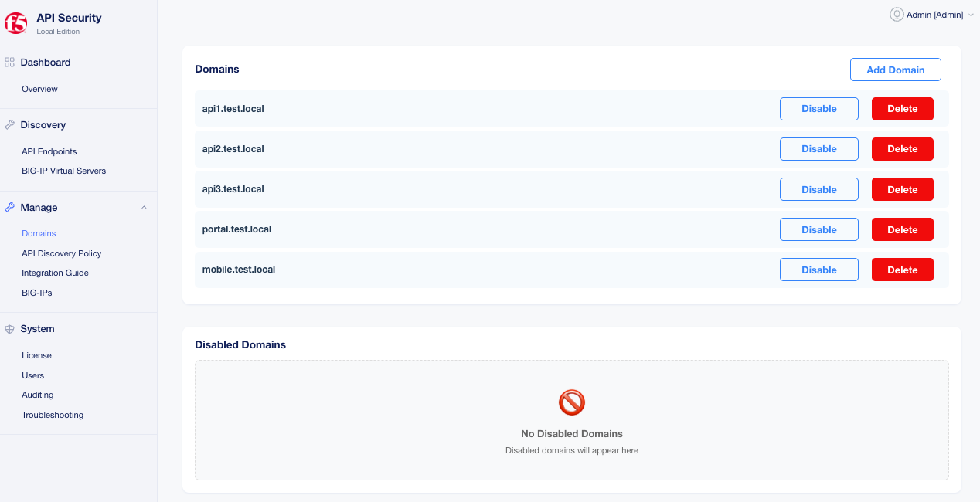The width and height of the screenshot is (980, 502).
Task: Click the System section heading
Action: [x=38, y=329]
